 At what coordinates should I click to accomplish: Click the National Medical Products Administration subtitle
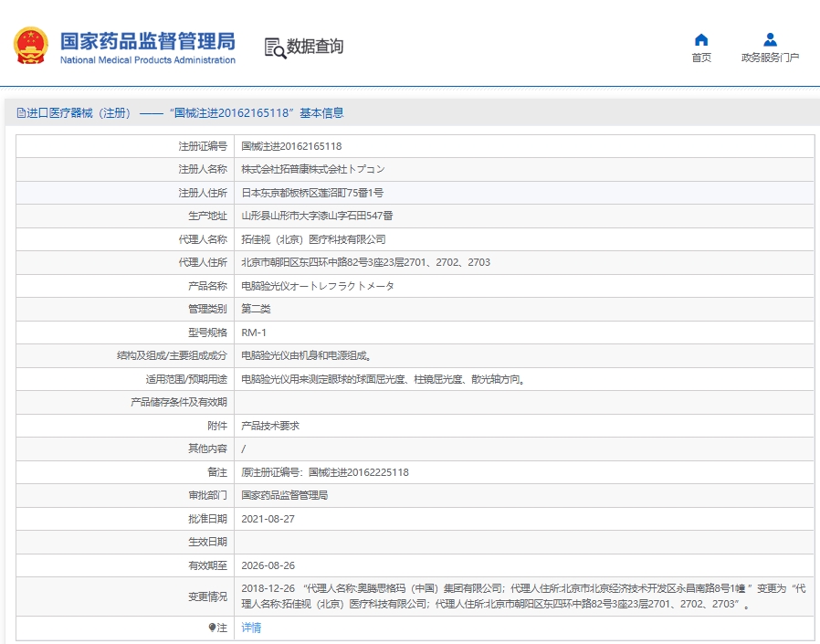(x=147, y=60)
